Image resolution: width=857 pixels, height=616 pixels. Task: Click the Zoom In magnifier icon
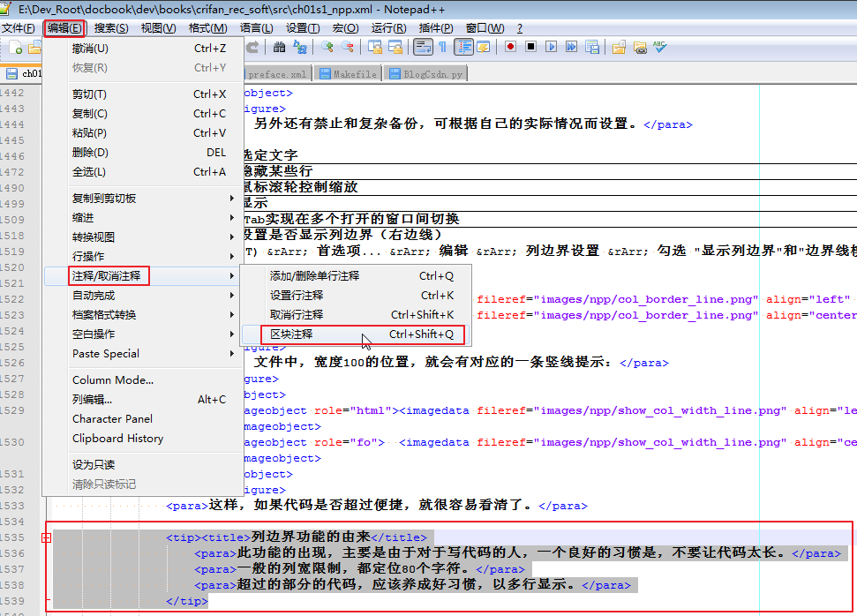tap(328, 47)
